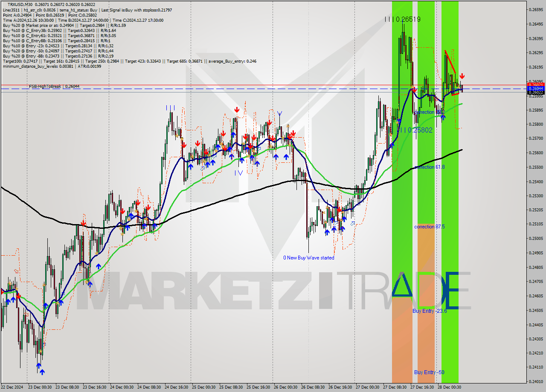The image size is (546, 392).
Task: Select the '0 New Buy Wave started' annotation
Action: (x=309, y=258)
